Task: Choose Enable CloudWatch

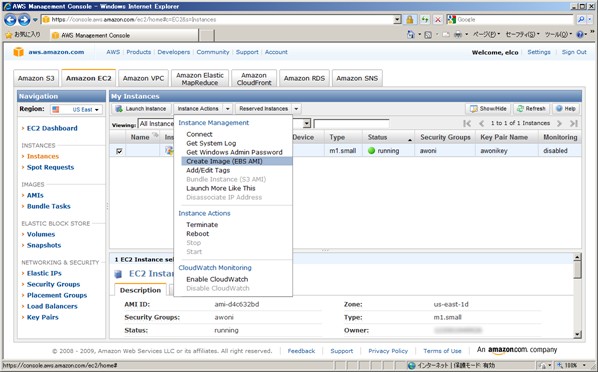Action: click(x=217, y=279)
